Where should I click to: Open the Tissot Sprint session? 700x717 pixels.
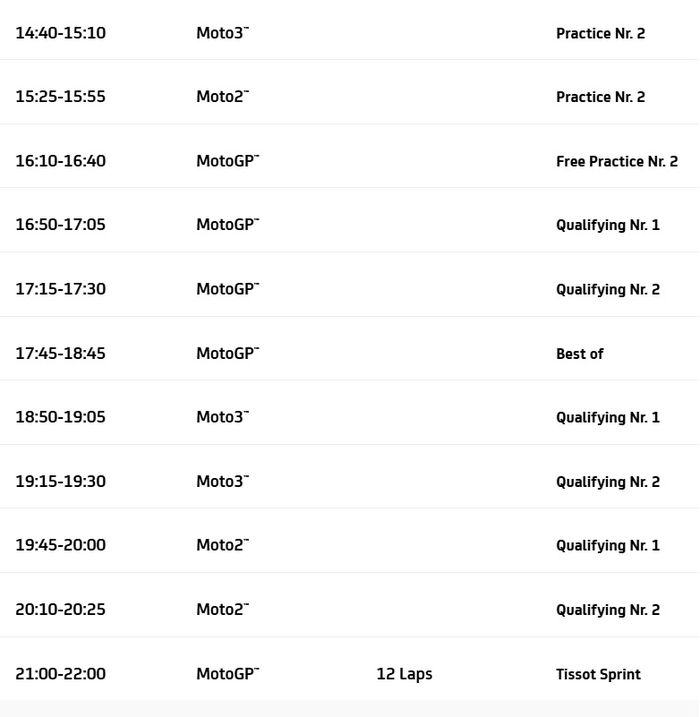pyautogui.click(x=598, y=674)
